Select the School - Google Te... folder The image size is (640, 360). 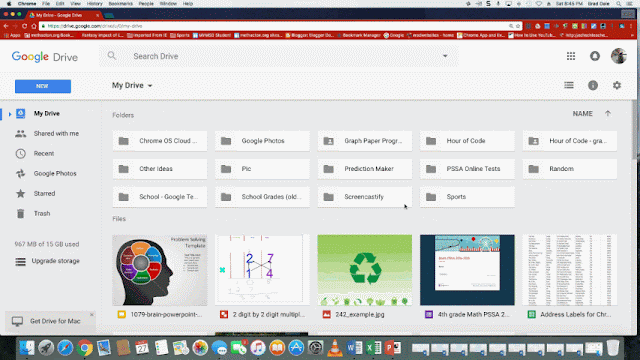[x=160, y=197]
